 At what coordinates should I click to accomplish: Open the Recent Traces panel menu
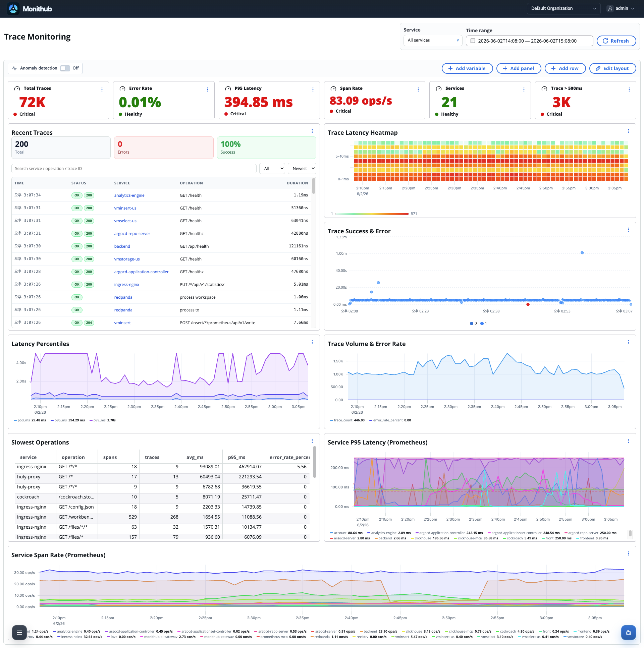tap(312, 131)
